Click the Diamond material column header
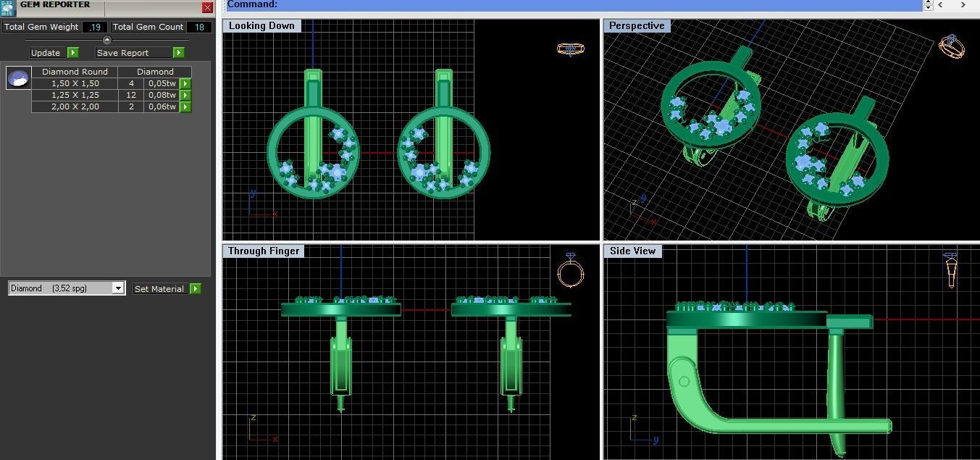 coord(155,72)
